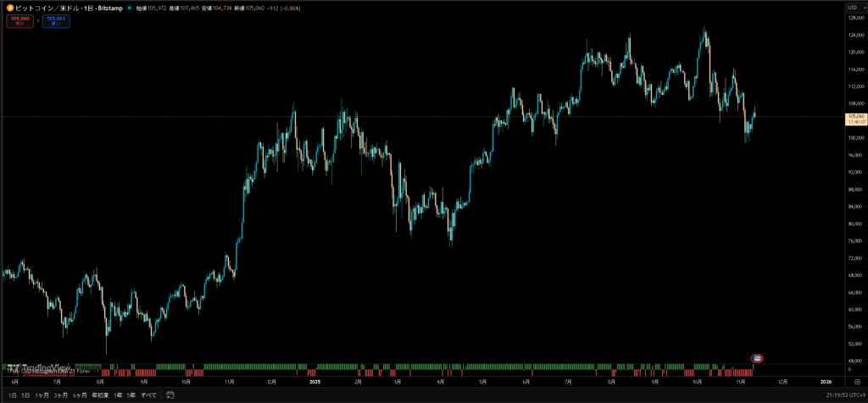Open the USD currency dropdown
The height and width of the screenshot is (403, 868).
coord(852,8)
